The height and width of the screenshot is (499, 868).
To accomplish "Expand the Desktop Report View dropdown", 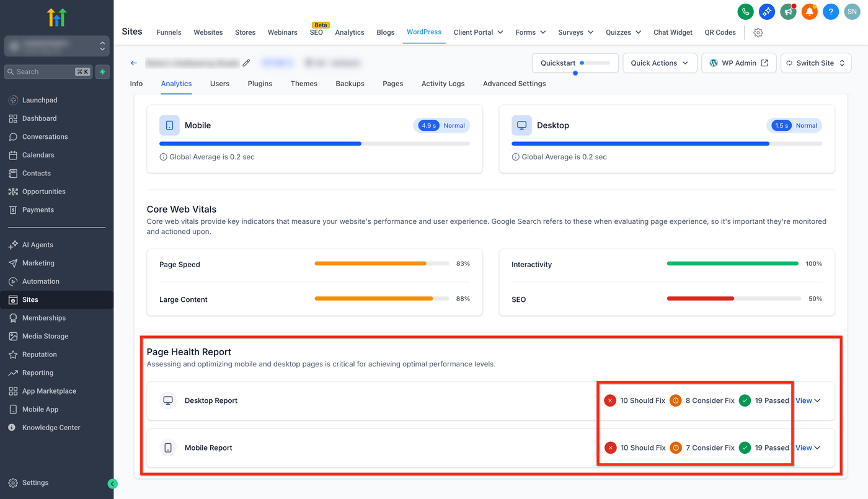I will point(807,400).
